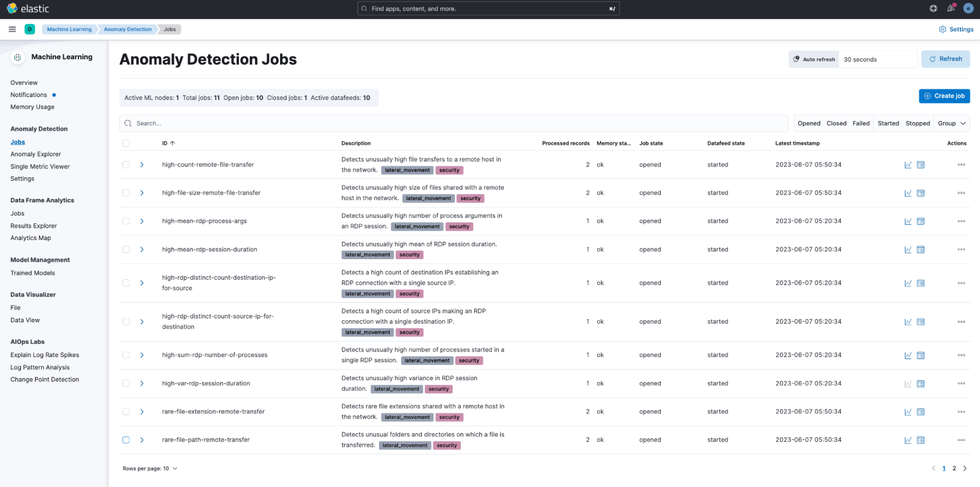The width and height of the screenshot is (980, 487).
Task: Open Memory Usage in sidebar
Action: (32, 107)
